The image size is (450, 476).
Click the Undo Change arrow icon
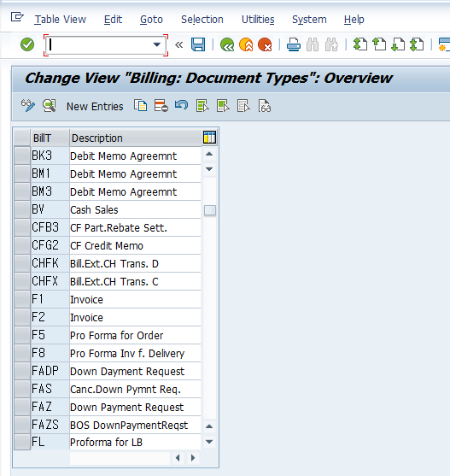[181, 105]
